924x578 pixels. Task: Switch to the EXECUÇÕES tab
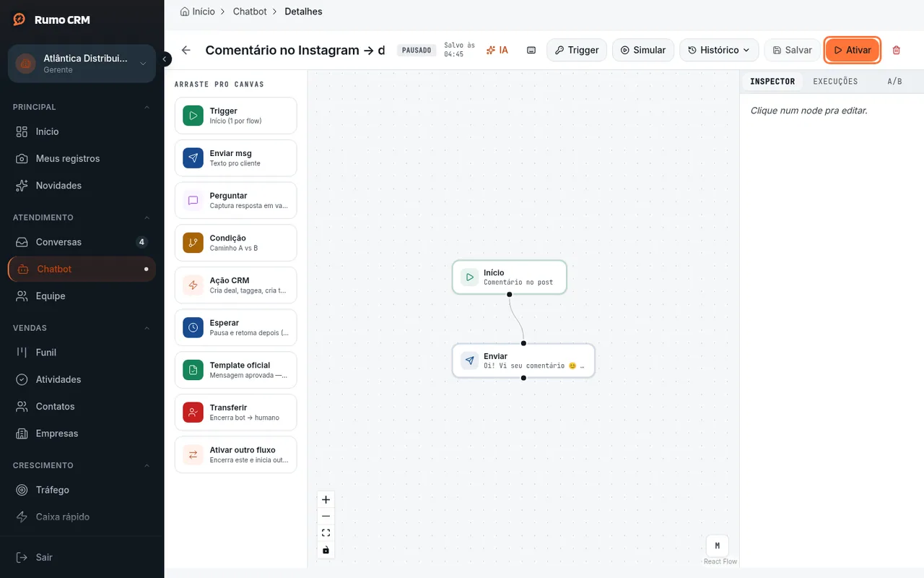pos(835,82)
